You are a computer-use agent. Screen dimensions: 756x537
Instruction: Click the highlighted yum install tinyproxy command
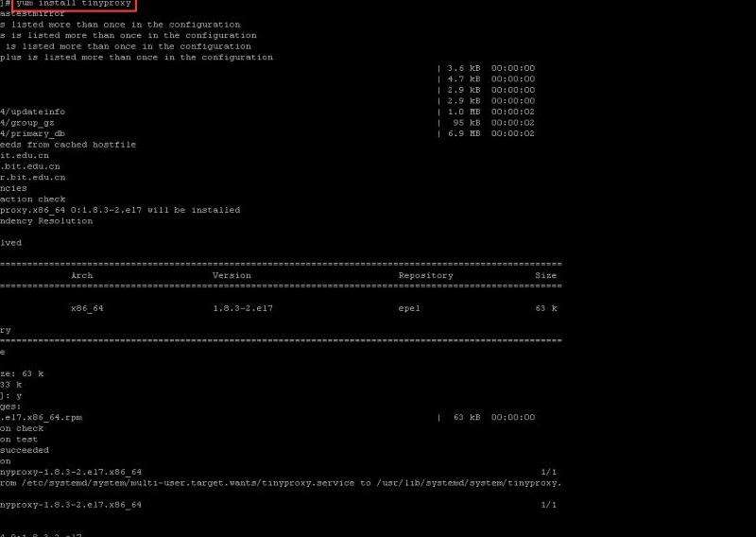(72, 4)
